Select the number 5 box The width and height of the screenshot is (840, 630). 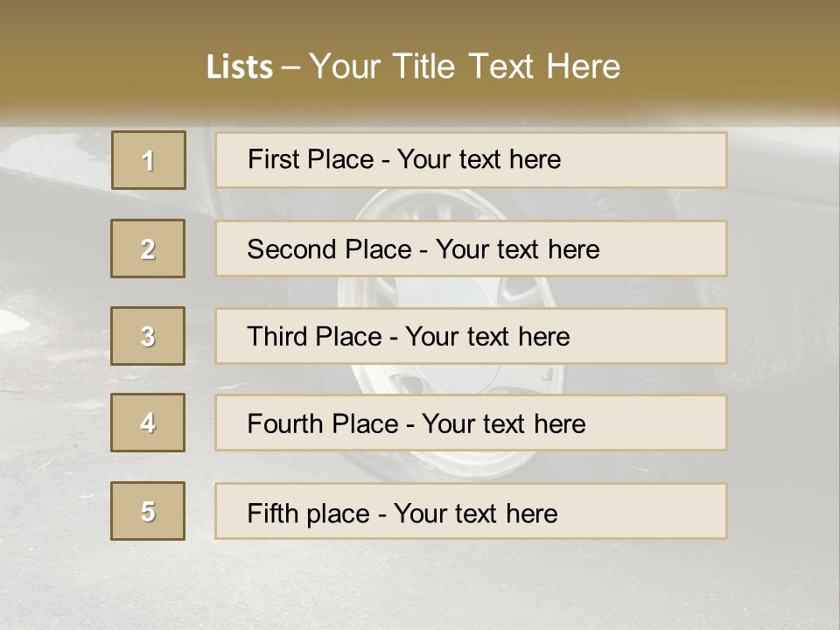pos(148,510)
